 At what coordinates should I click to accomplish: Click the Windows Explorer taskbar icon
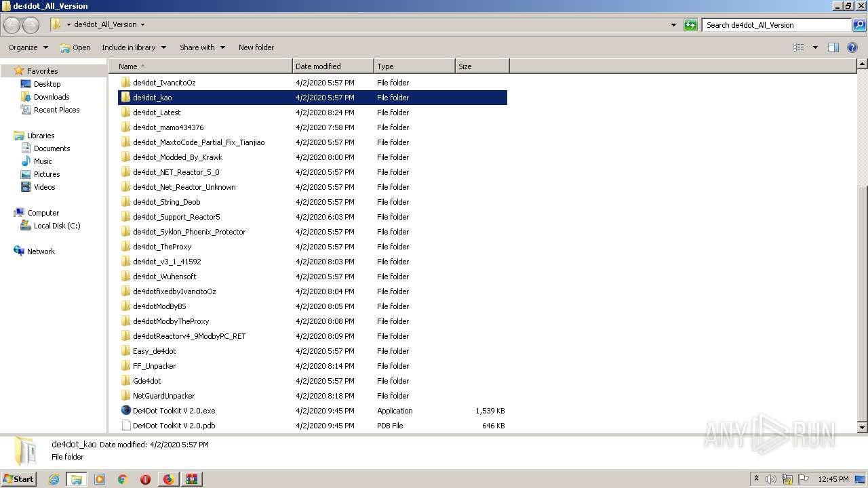77,479
